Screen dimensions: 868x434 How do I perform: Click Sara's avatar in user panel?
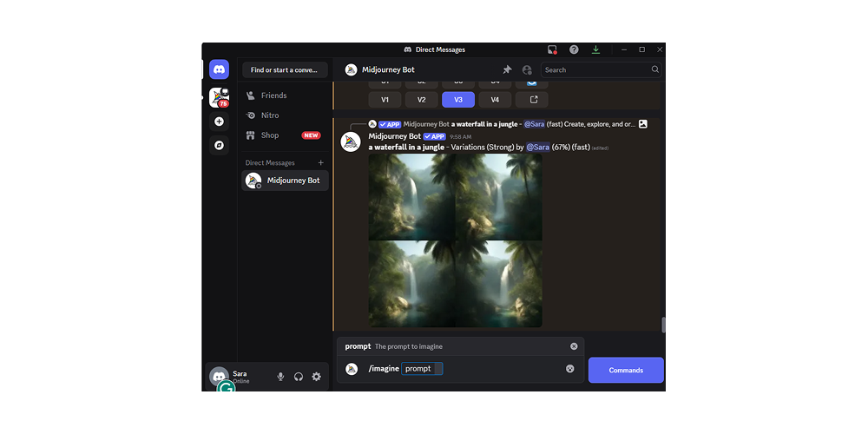tap(219, 377)
